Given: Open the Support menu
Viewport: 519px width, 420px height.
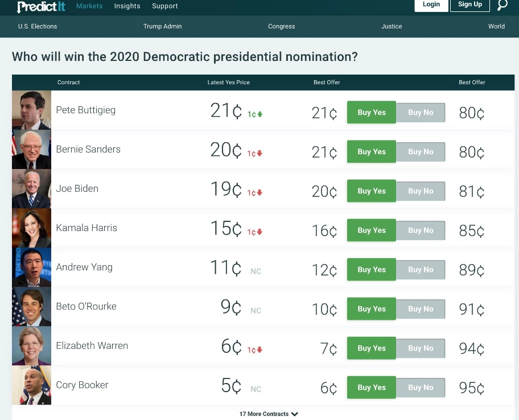Looking at the screenshot, I should click(x=165, y=6).
